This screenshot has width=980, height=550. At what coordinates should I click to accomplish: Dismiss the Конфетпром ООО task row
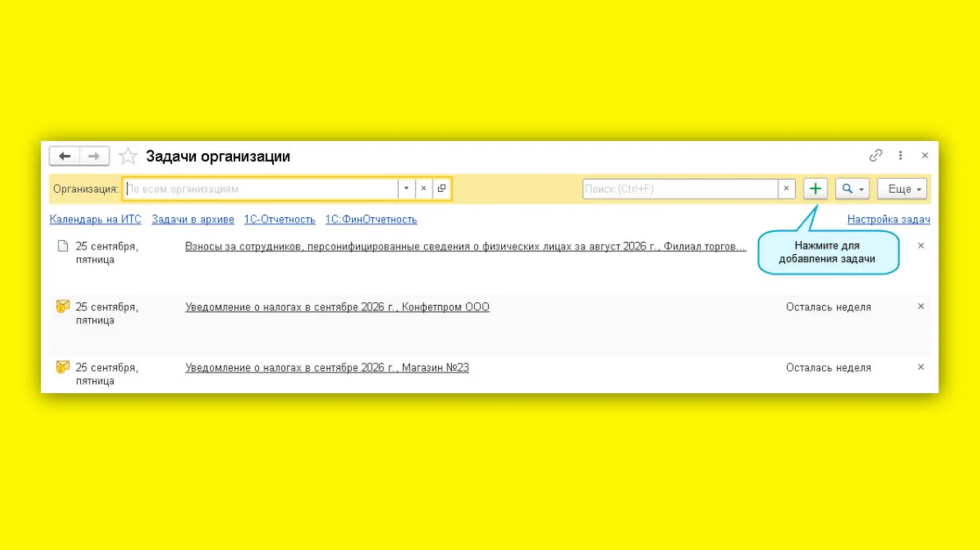[921, 307]
